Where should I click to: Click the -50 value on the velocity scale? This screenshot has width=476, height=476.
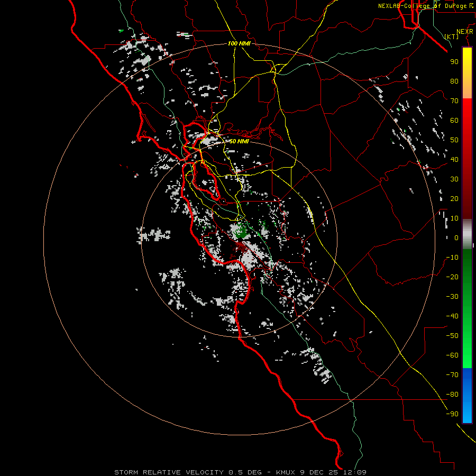452,336
